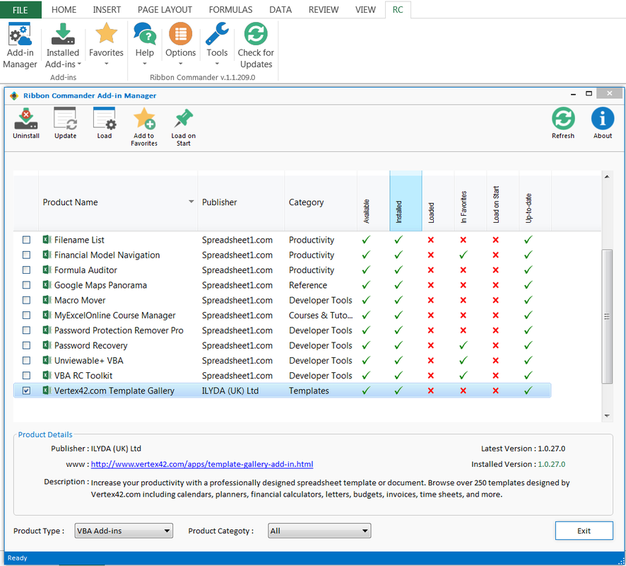Switch to the DATA ribbon tab

point(280,10)
